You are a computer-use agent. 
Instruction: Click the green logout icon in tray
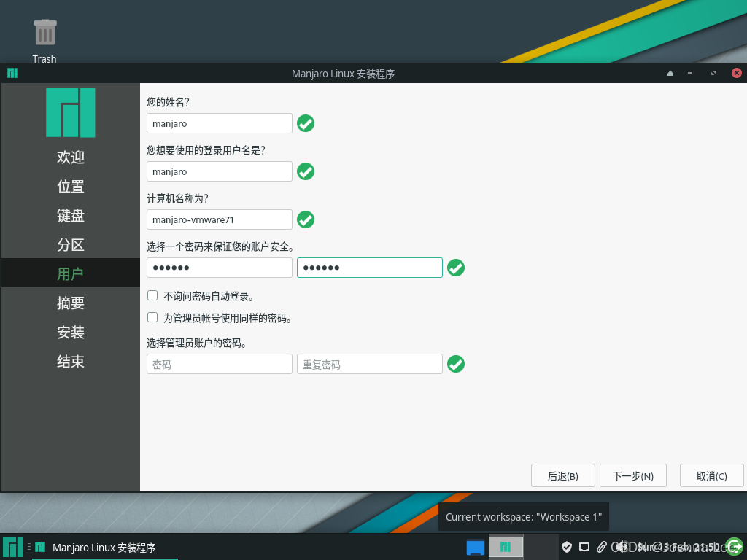pyautogui.click(x=734, y=547)
